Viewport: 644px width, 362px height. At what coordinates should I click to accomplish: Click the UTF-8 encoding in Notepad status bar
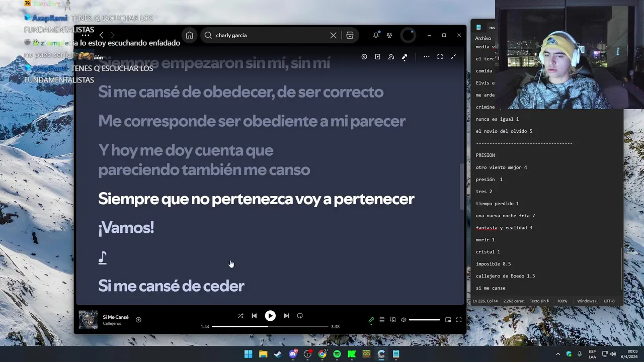(x=609, y=301)
